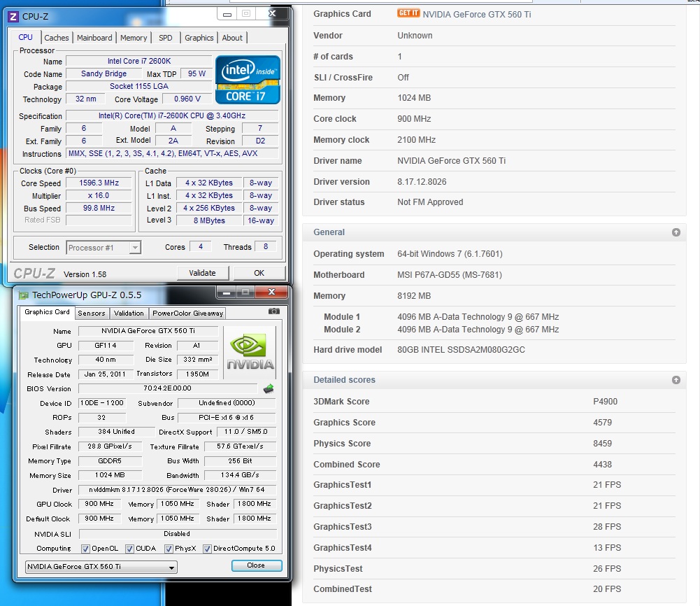Click the Intel Core i7 logo badge
The image size is (700, 606).
[248, 79]
